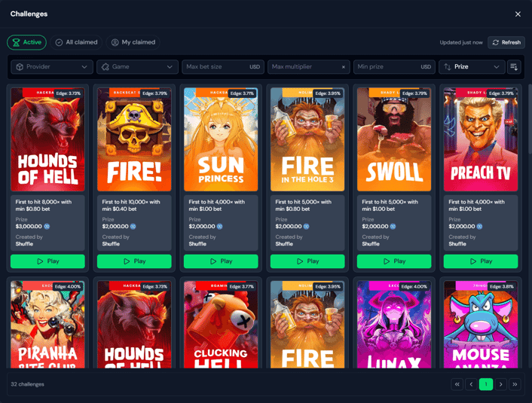This screenshot has height=403, width=532.
Task: Open the Lunax game thumbnail
Action: click(x=394, y=325)
